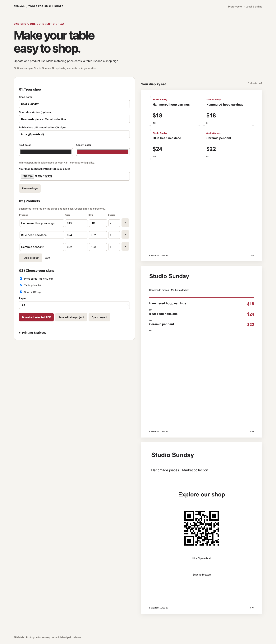Click the 02 / Products heading
The image size is (276, 644).
coord(30,201)
